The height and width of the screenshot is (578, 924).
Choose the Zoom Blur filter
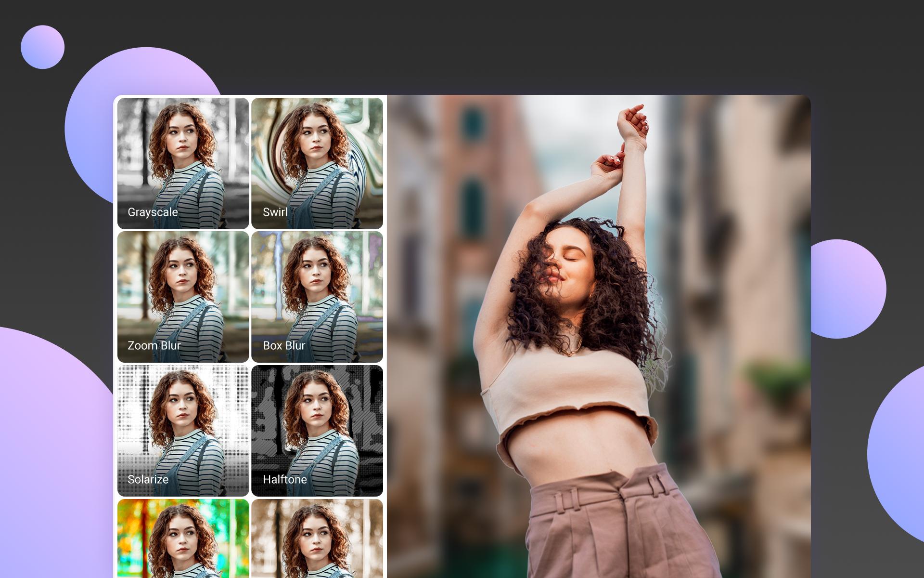tap(183, 297)
